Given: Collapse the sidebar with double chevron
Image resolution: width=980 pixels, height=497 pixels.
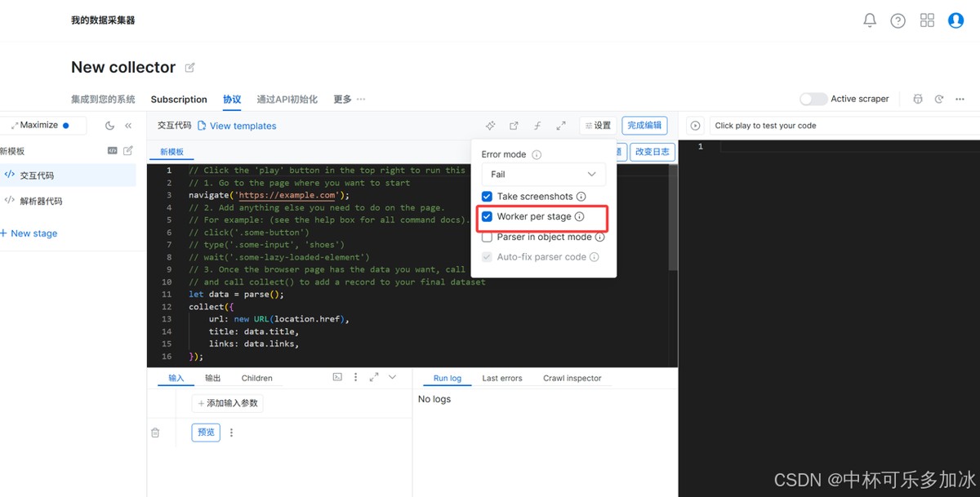Looking at the screenshot, I should click(128, 126).
